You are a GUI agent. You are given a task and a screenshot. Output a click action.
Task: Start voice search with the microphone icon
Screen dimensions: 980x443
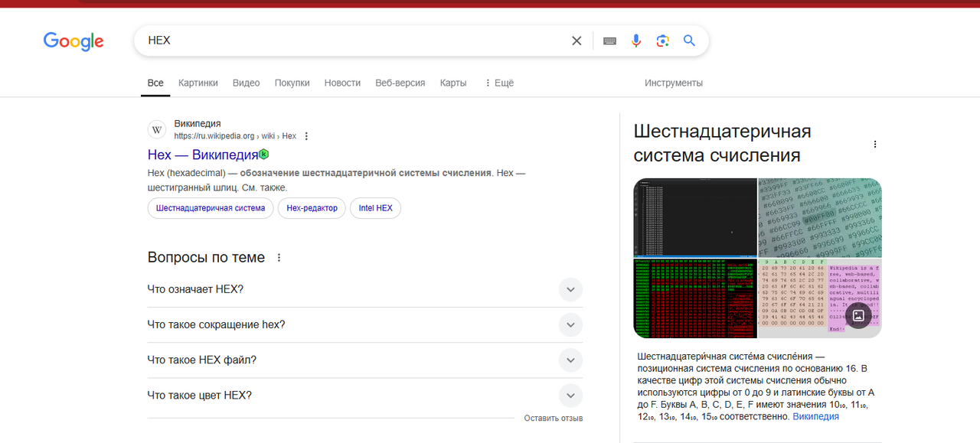point(635,41)
